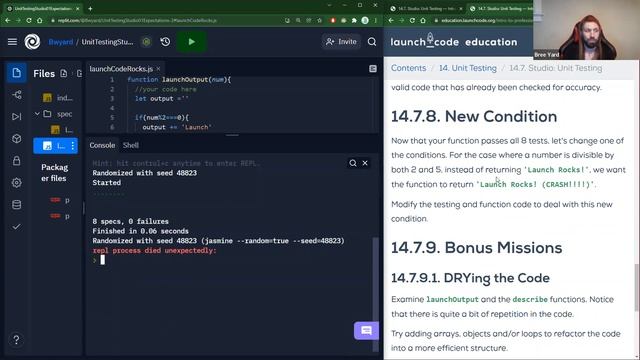Open the Unit tests checkmark sidebar icon

tap(17, 227)
